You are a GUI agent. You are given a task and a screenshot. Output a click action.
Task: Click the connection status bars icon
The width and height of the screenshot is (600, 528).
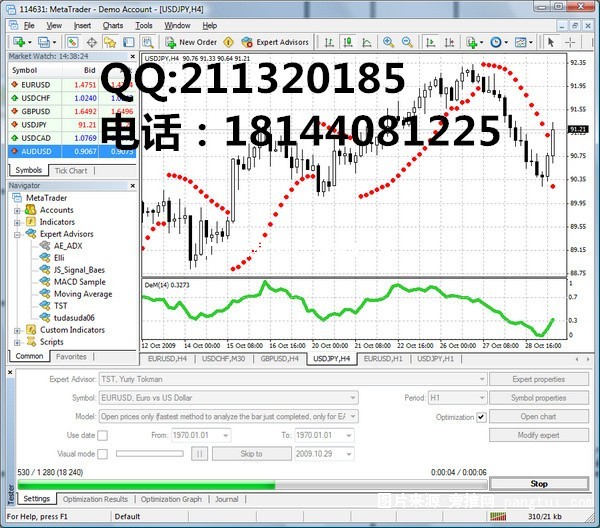click(498, 517)
